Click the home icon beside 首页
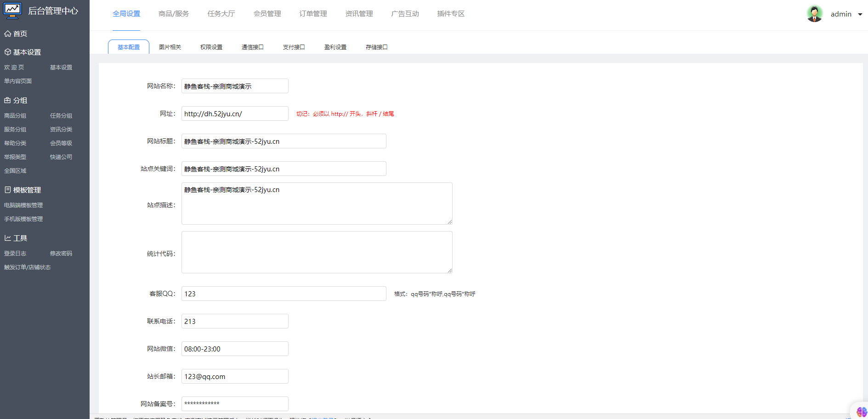This screenshot has height=419, width=868. pos(7,34)
